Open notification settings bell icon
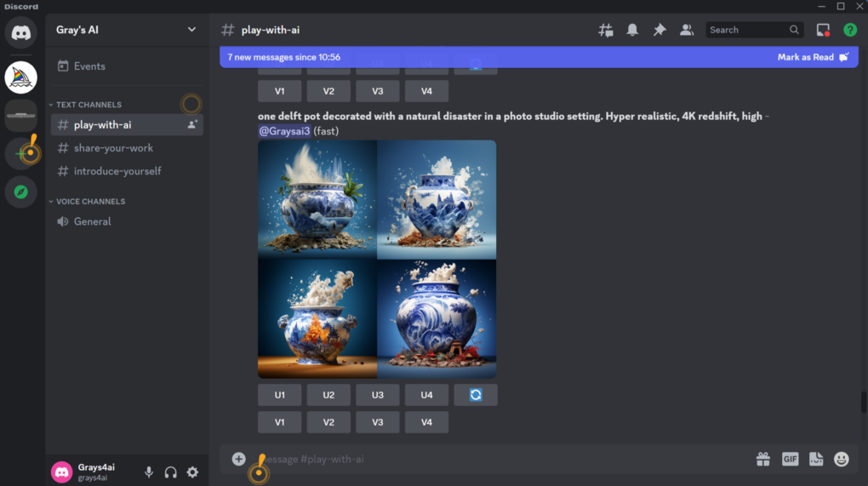868x486 pixels. coord(632,30)
